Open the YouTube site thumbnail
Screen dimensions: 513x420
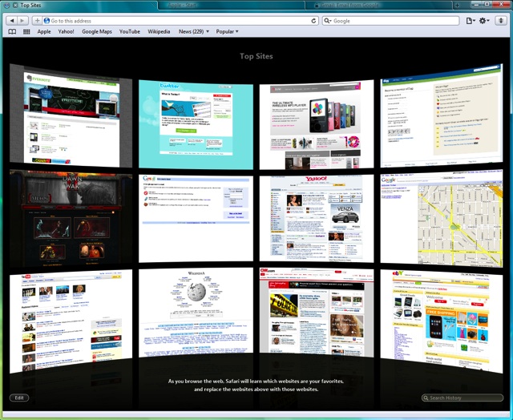tap(71, 321)
